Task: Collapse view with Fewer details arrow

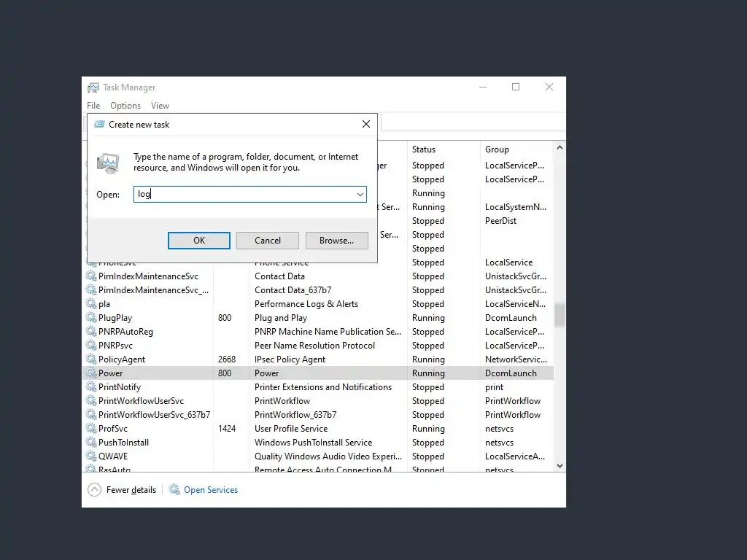Action: (x=94, y=489)
